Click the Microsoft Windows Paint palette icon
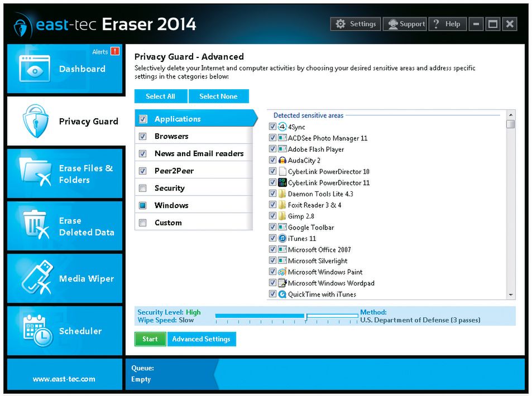 click(282, 272)
